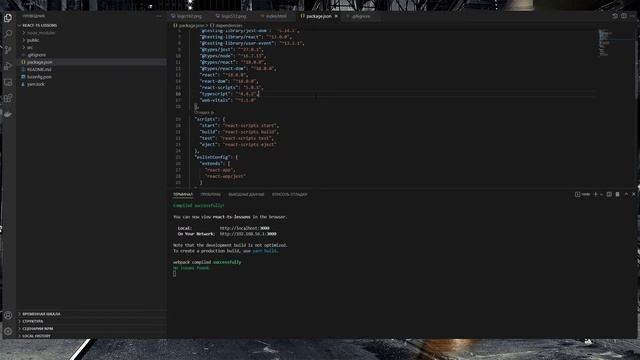Close the package.json editor tab
The image size is (640, 360).
tap(336, 16)
